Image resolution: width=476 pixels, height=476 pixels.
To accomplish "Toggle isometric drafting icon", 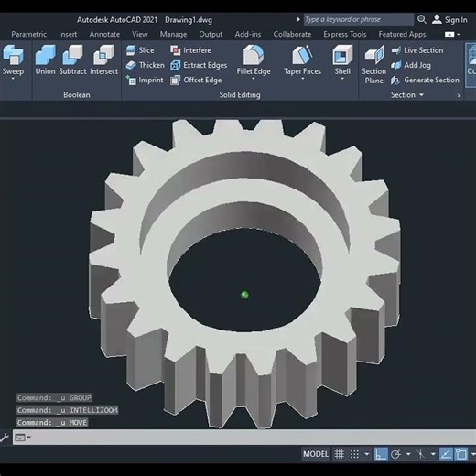I will 421,454.
